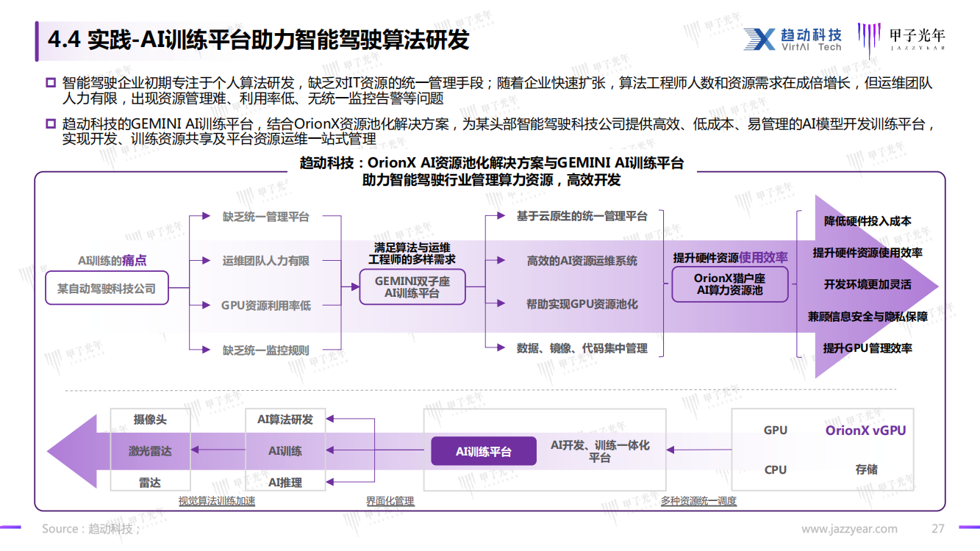The height and width of the screenshot is (551, 980).
Task: Click 提升GPU管理效率 text
Action: pyautogui.click(x=868, y=348)
